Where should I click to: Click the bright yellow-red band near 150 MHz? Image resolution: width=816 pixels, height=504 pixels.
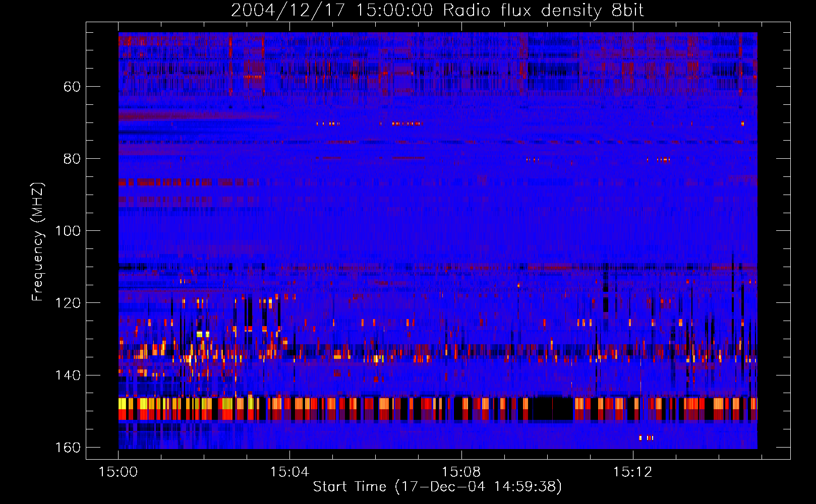(x=438, y=409)
